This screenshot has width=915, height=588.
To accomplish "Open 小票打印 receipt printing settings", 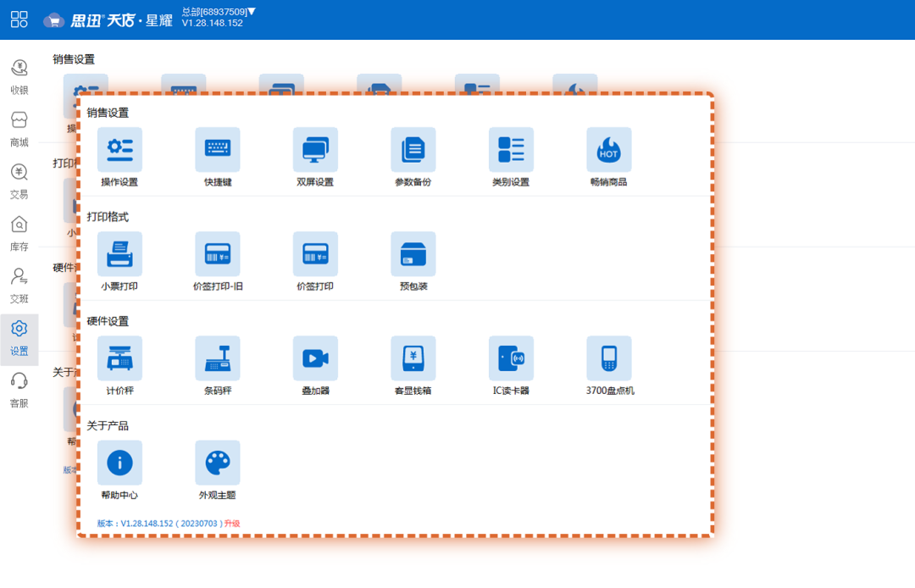I will coord(119,254).
